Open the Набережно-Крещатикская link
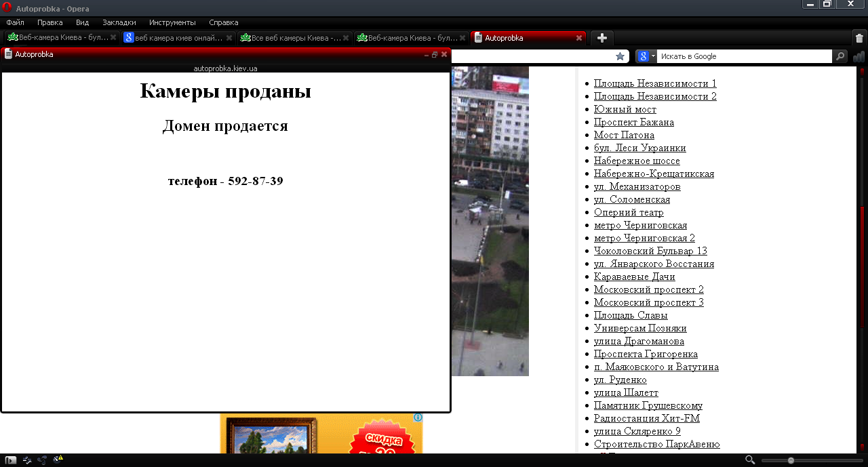 click(654, 174)
